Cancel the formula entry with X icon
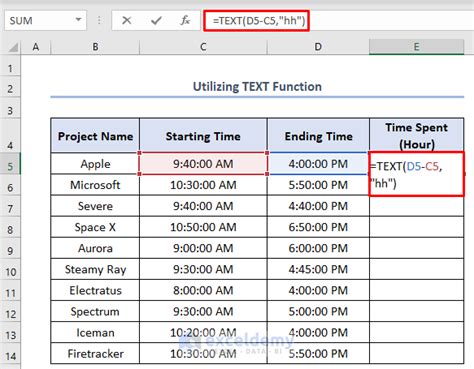The width and height of the screenshot is (474, 369). pyautogui.click(x=126, y=21)
